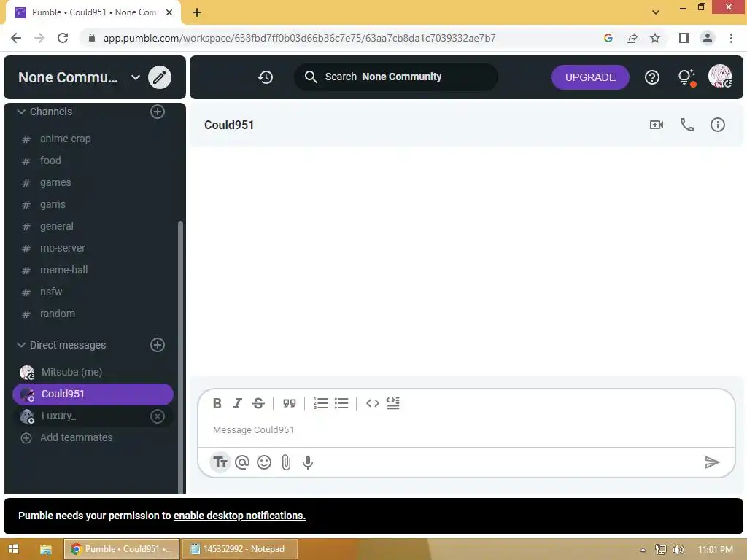Image resolution: width=747 pixels, height=560 pixels.
Task: Open the general channel
Action: [x=93, y=226]
